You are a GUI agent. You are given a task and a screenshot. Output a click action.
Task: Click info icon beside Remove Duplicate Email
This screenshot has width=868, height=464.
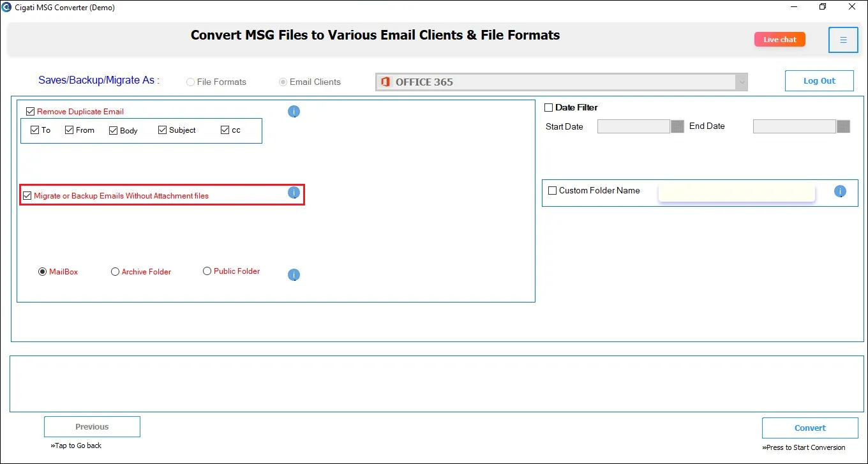294,112
